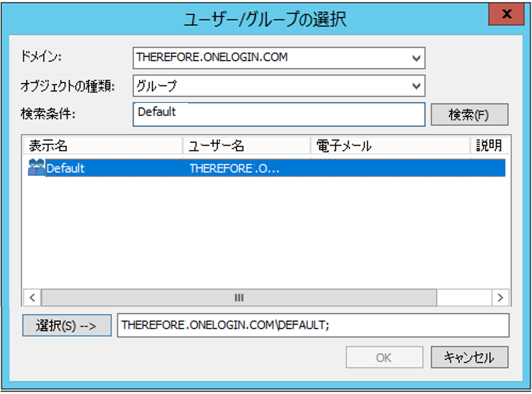Click the horizontal scrollbar right arrow
The width and height of the screenshot is (532, 394).
500,298
